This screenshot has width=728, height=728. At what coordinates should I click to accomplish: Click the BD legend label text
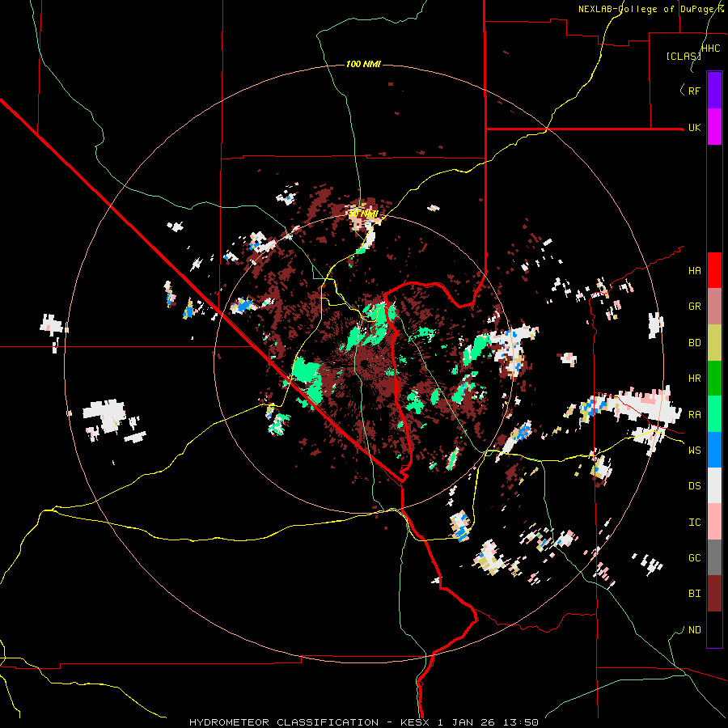coord(694,343)
